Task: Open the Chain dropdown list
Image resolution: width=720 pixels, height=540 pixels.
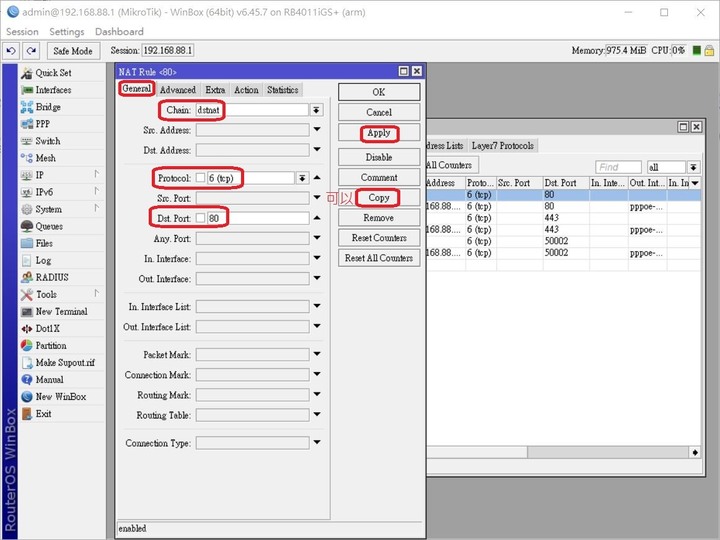Action: click(316, 110)
